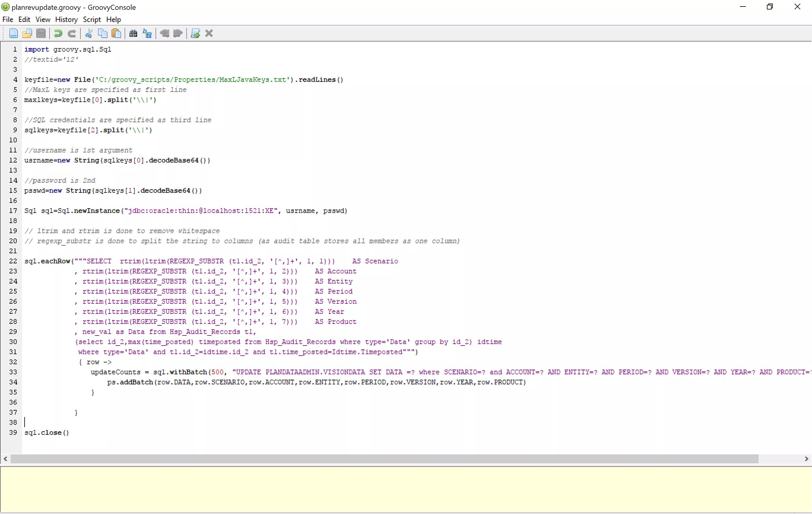Click inside the yellow output pane
This screenshot has width=812, height=514.
click(405, 489)
